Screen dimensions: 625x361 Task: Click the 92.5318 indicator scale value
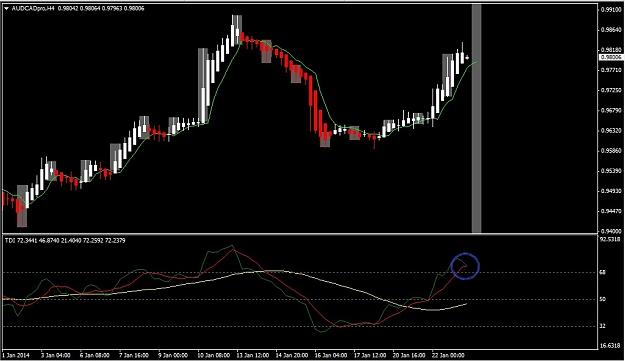(611, 239)
